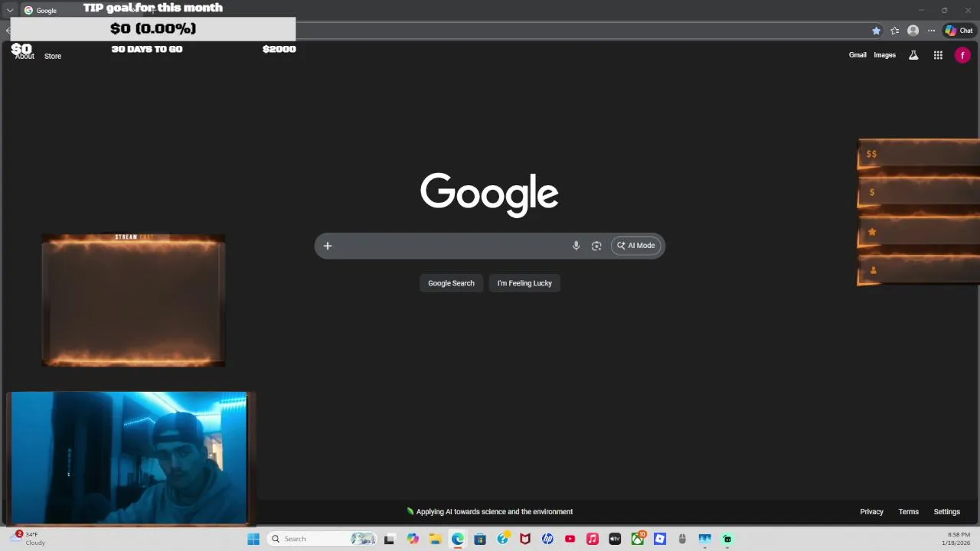The image size is (980, 551).
Task: Open Search Labs flask icon
Action: coord(913,55)
